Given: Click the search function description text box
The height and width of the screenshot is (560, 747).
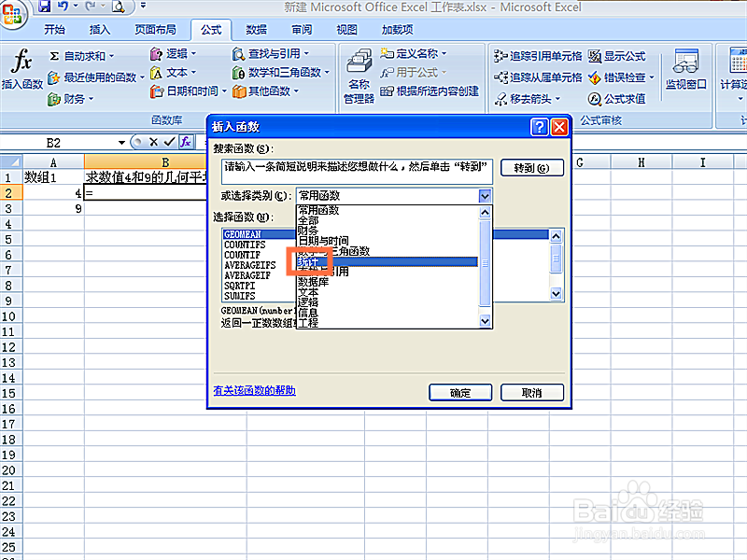Looking at the screenshot, I should click(x=357, y=172).
